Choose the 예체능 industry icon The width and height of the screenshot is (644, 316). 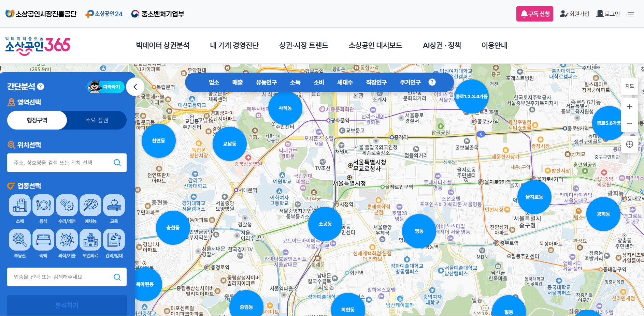pyautogui.click(x=90, y=205)
